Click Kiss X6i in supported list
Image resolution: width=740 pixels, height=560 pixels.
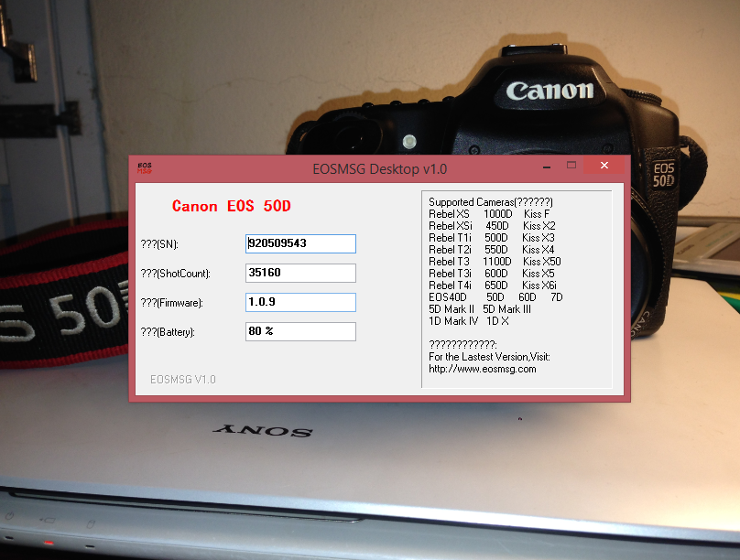coord(539,285)
